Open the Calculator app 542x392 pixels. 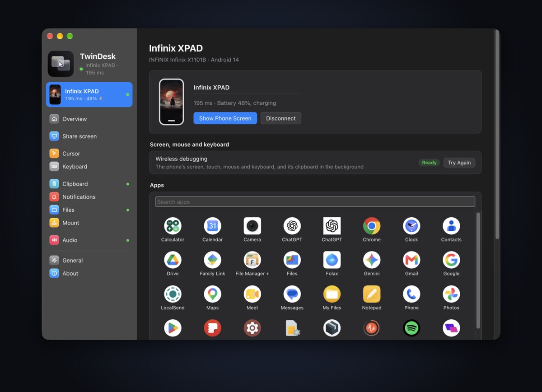point(173,226)
